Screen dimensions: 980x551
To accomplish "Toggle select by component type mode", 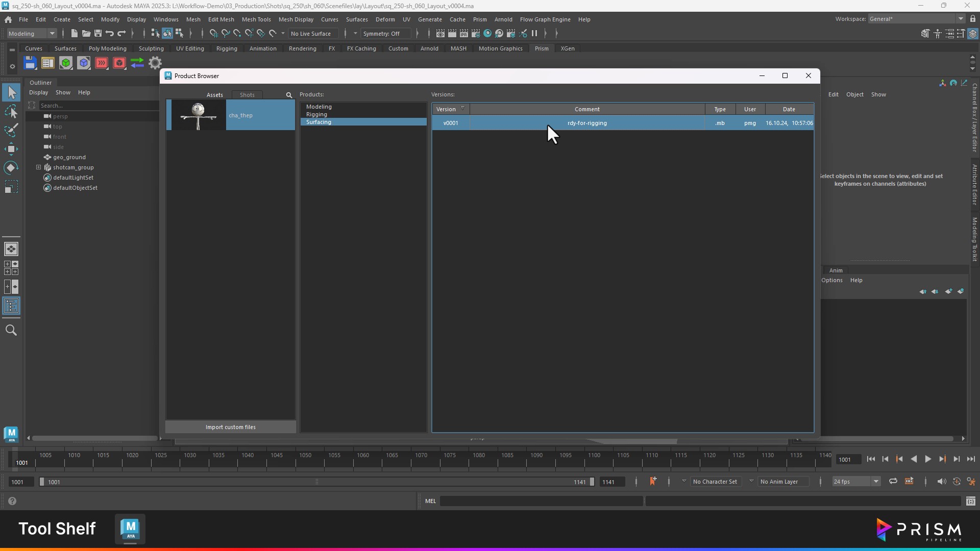I will click(x=179, y=34).
